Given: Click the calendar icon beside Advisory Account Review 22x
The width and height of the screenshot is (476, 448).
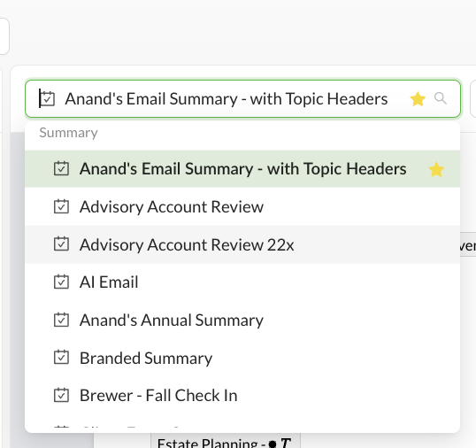Looking at the screenshot, I should pyautogui.click(x=61, y=244).
